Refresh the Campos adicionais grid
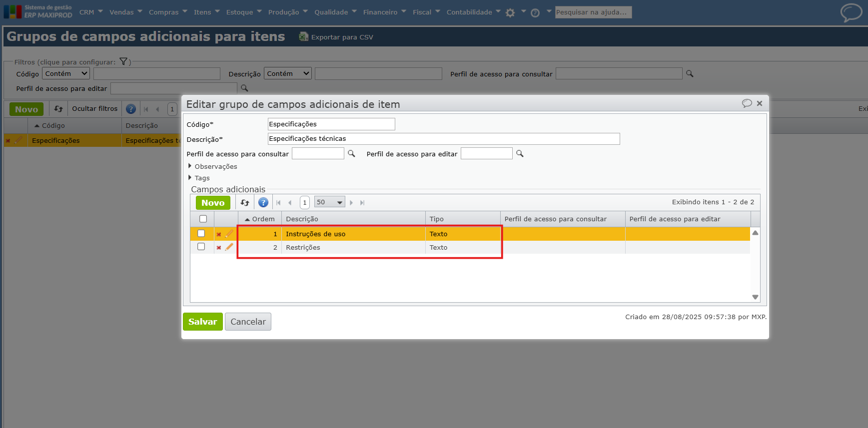This screenshot has height=428, width=868. pos(245,202)
